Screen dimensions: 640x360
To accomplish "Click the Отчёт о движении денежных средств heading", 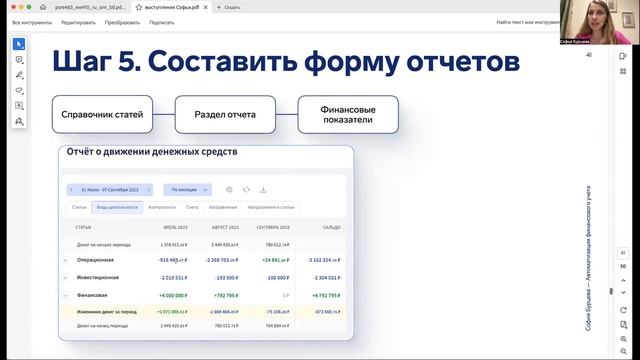I will coord(152,152).
